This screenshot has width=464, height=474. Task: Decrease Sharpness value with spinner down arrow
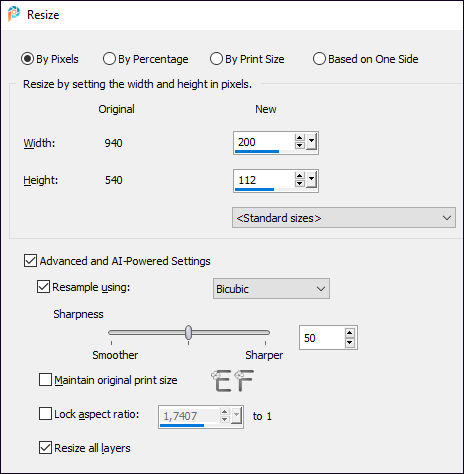tap(349, 343)
